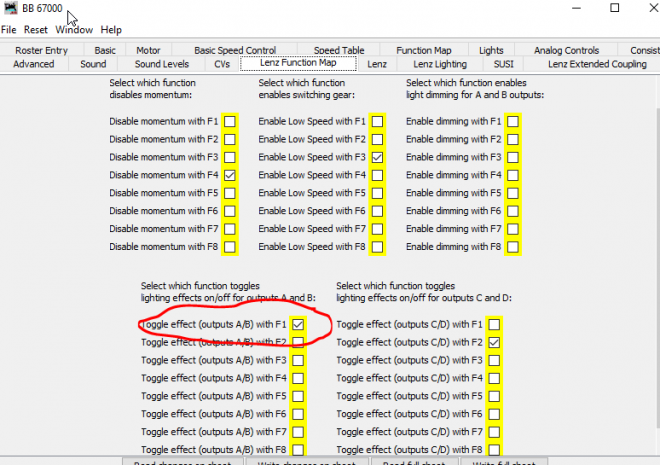This screenshot has width=660, height=465.
Task: Check Toggle effect outputs C/D with F1
Action: (x=494, y=324)
